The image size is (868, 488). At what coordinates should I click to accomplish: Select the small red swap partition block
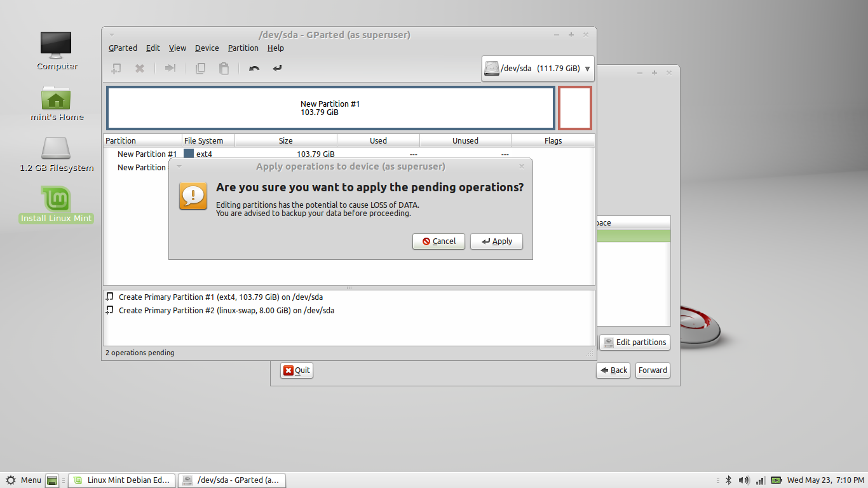pyautogui.click(x=575, y=108)
